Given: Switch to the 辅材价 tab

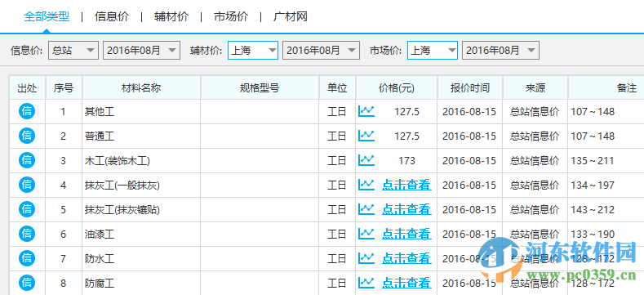Looking at the screenshot, I should pos(171,17).
